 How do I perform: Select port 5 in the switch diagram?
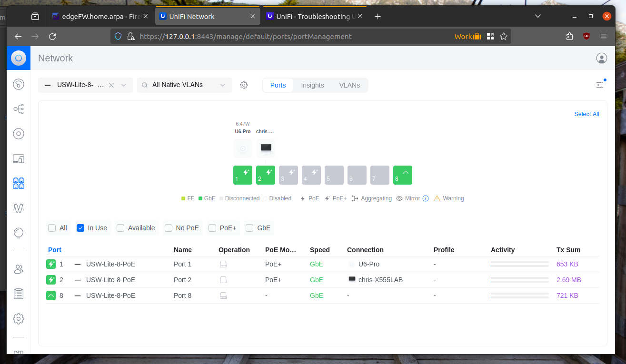point(334,175)
